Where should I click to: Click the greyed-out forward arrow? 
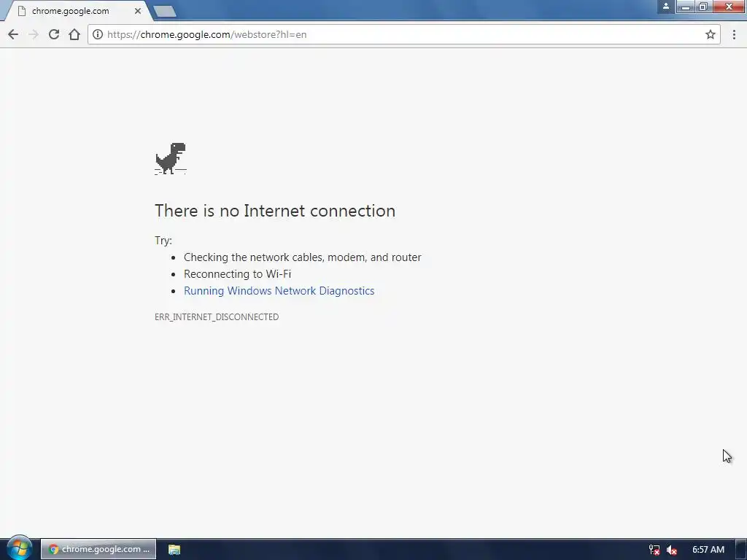click(x=34, y=34)
